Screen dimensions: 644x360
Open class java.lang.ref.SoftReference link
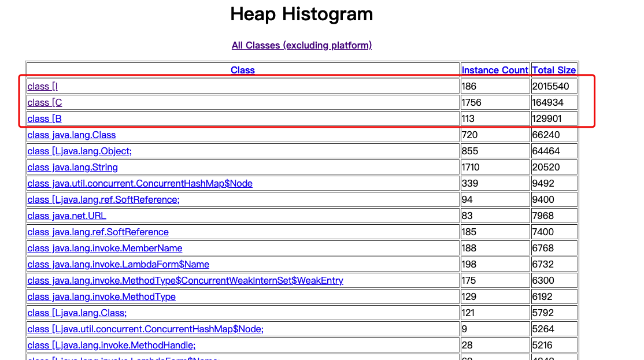98,232
